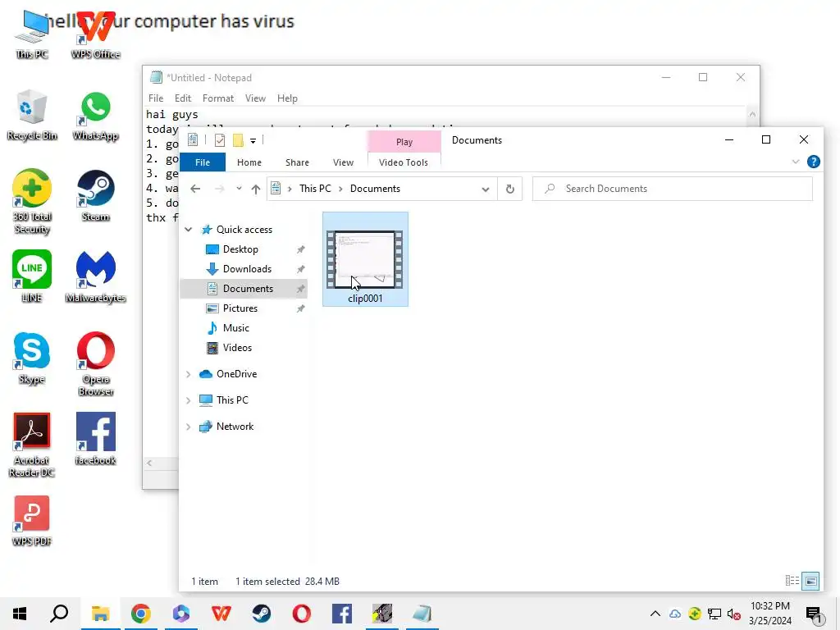Collapse Quick access tree node
840x630 pixels.
tap(188, 230)
